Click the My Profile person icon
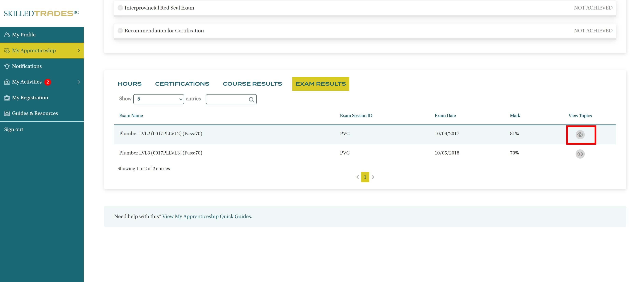The width and height of the screenshot is (644, 282). pos(7,35)
